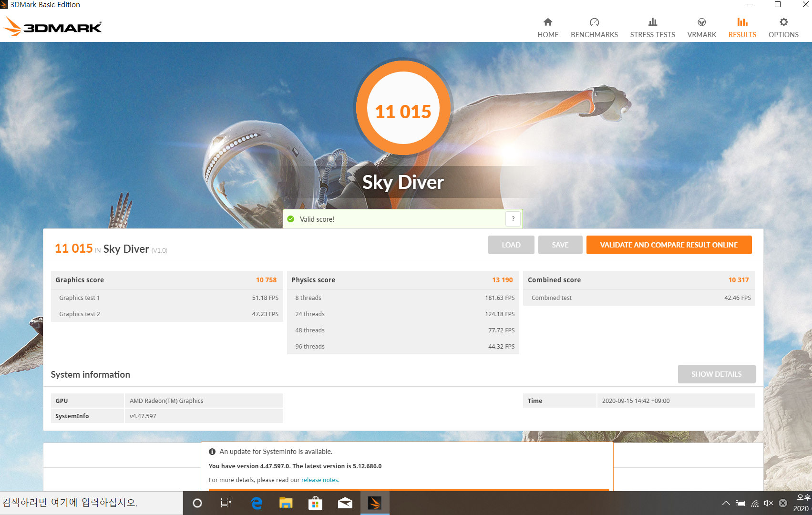Click the Stress Tests bar chart icon
The height and width of the screenshot is (515, 812).
coord(653,22)
